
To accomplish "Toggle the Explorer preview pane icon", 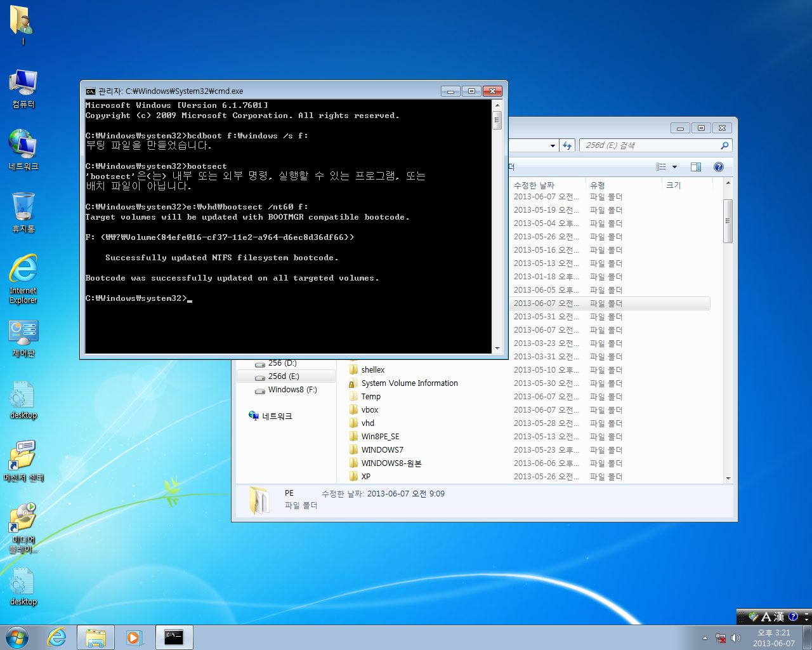I will coord(696,167).
